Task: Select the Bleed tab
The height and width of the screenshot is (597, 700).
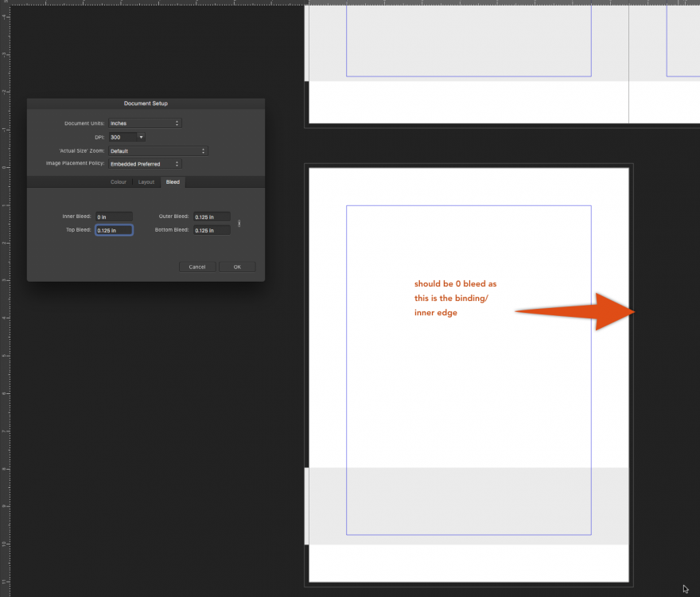Action: tap(173, 182)
